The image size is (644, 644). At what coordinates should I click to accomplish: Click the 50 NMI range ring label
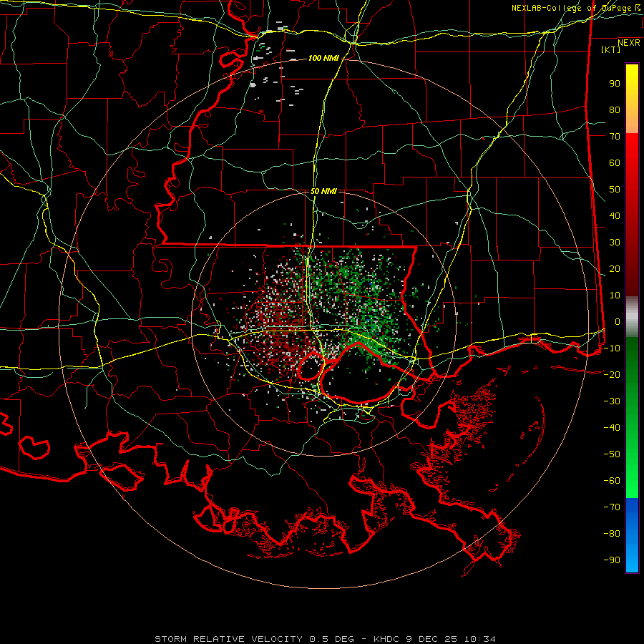pos(323,191)
